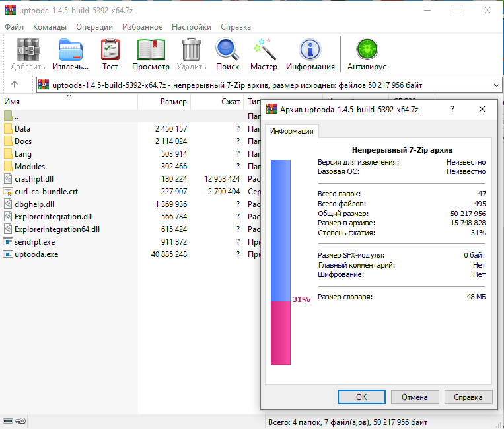This screenshot has height=429, width=504.
Task: Click the 31% label beside ratio bar
Action: point(301,299)
